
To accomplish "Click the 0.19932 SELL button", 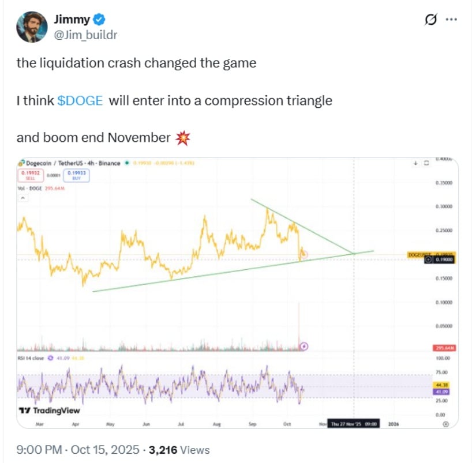I will [x=28, y=175].
